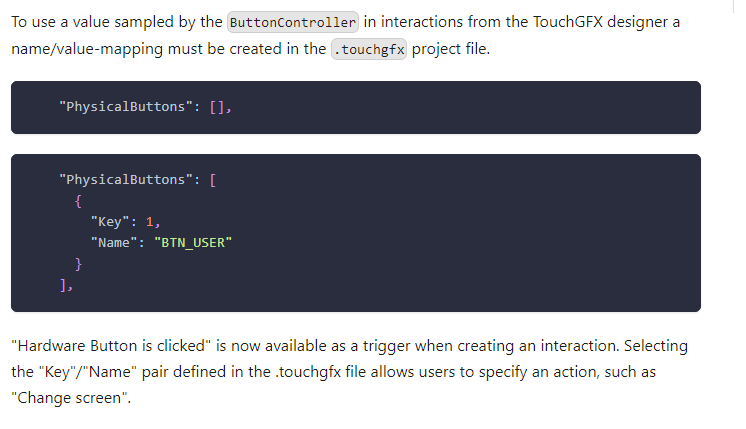Click the empty brackets in first code block
Image resolution: width=746 pixels, height=429 pixels.
point(220,107)
